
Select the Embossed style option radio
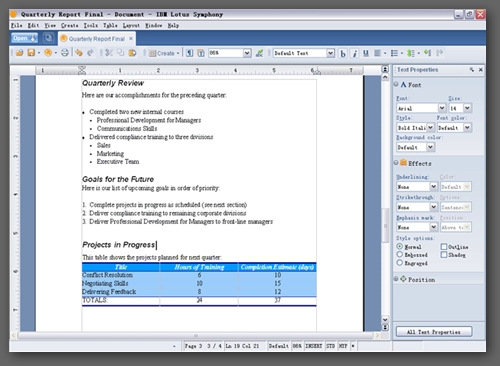coord(400,254)
